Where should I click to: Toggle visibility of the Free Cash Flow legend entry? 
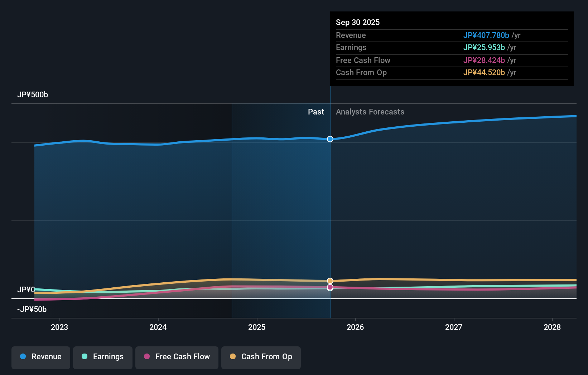point(177,357)
